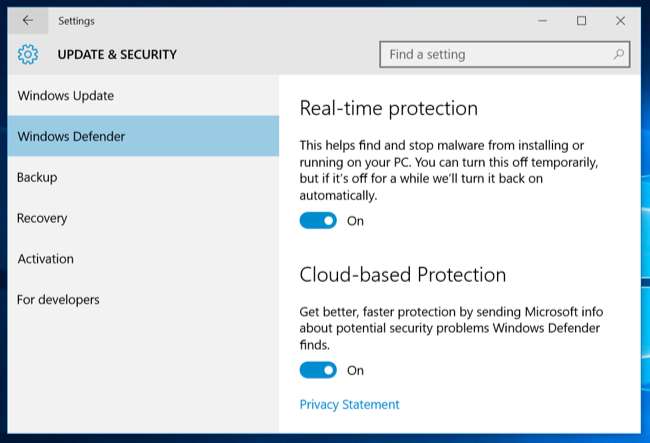The height and width of the screenshot is (443, 650).
Task: Maximize the Settings window
Action: (x=581, y=20)
